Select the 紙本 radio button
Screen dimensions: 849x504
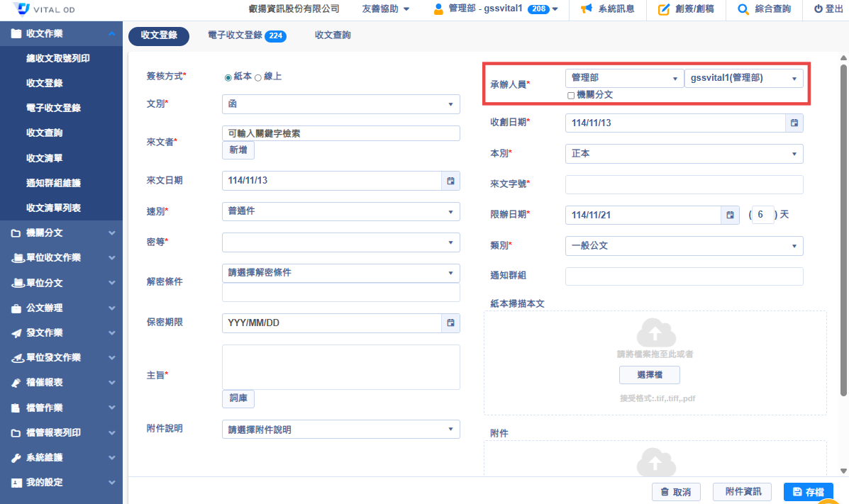click(228, 77)
